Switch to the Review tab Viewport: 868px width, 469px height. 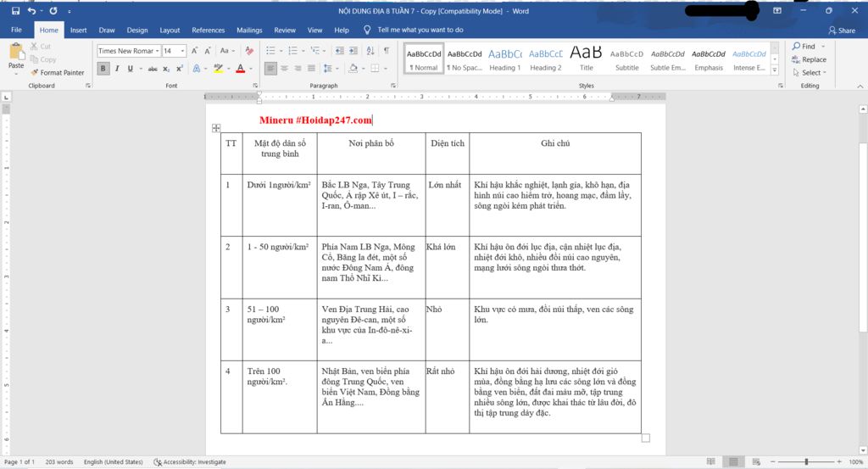click(285, 30)
